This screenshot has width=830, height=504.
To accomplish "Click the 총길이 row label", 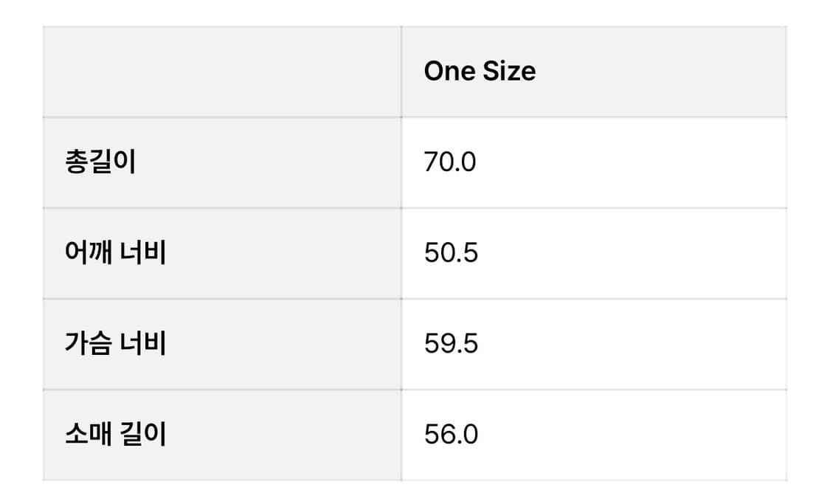I will [x=100, y=162].
